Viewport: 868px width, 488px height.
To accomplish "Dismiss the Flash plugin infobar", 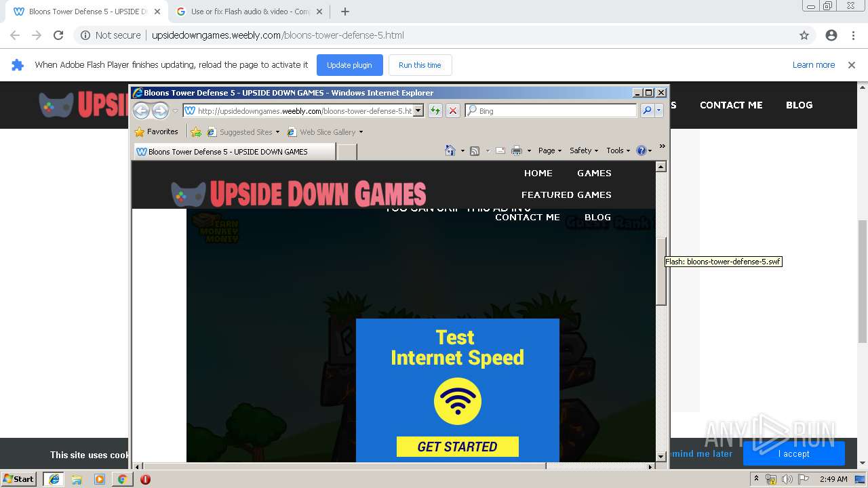I will tap(852, 65).
